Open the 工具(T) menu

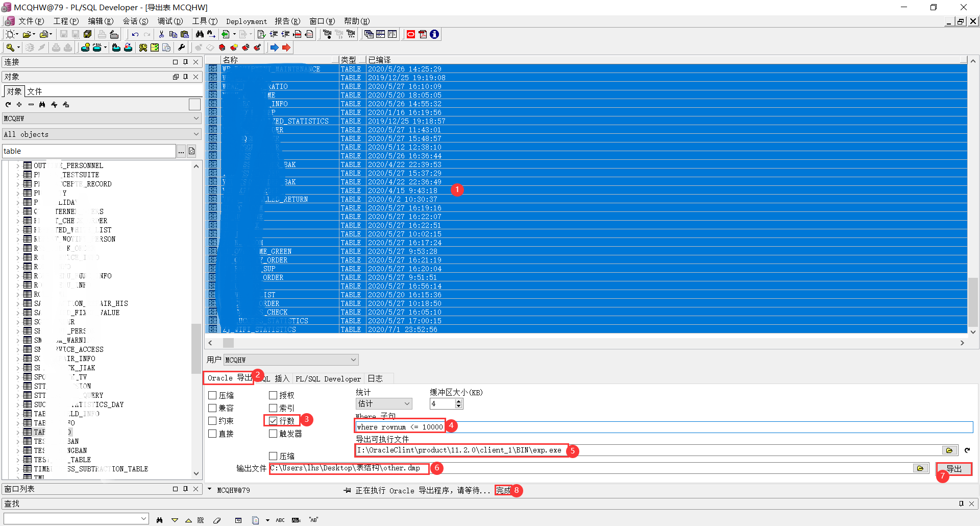[x=204, y=21]
